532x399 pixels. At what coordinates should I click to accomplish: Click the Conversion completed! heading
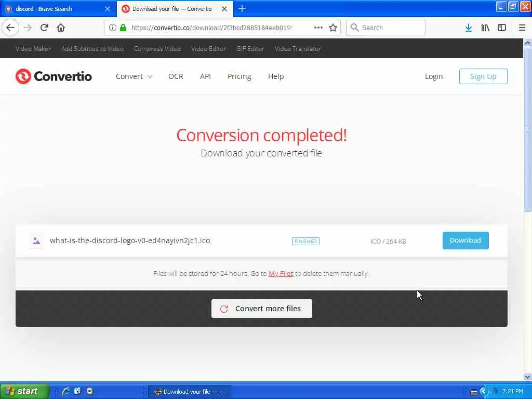tap(261, 135)
